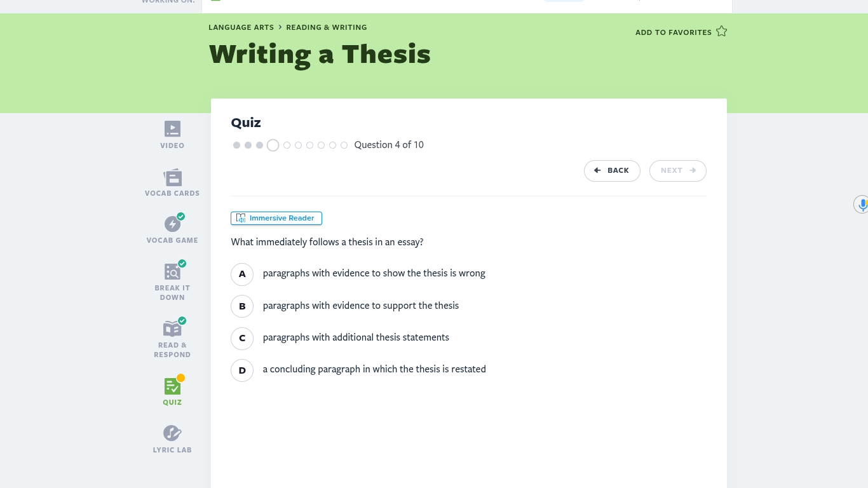Screen dimensions: 868x488
Task: Click the Back button
Action: coord(612,170)
